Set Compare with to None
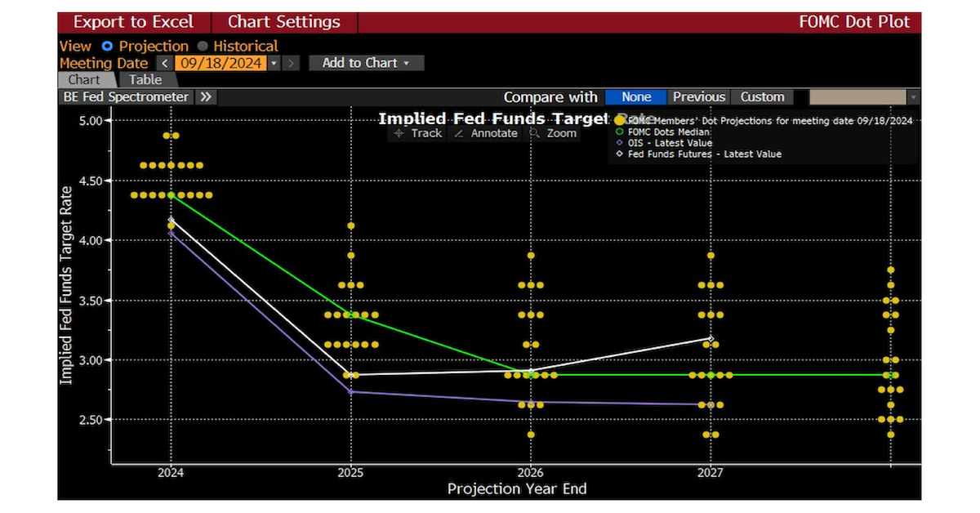 point(636,97)
